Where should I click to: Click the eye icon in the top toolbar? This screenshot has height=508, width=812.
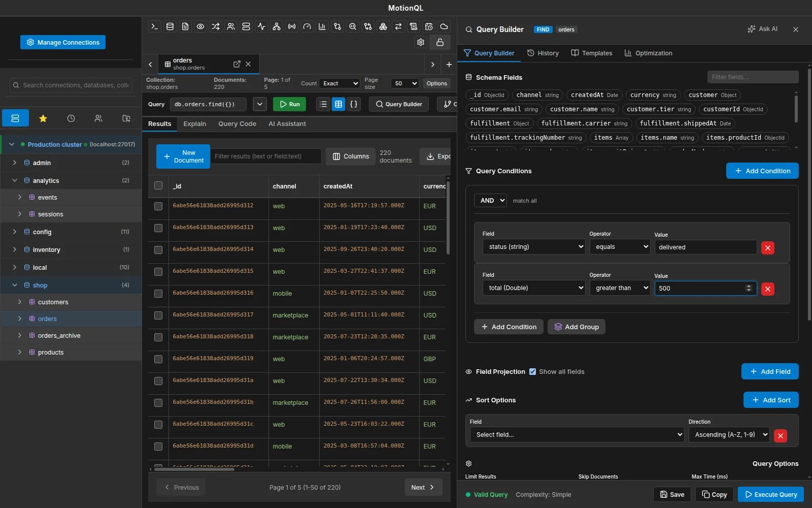pyautogui.click(x=200, y=26)
